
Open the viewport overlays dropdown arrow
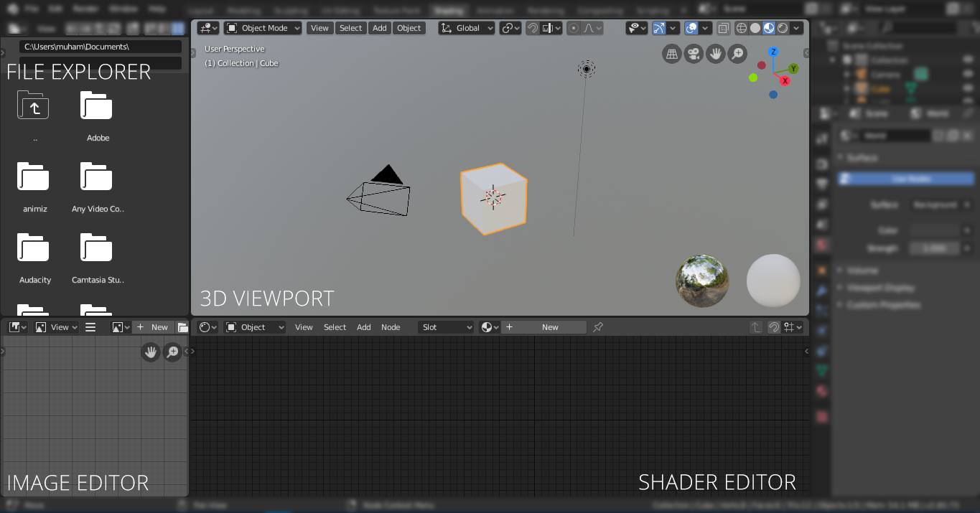(706, 28)
